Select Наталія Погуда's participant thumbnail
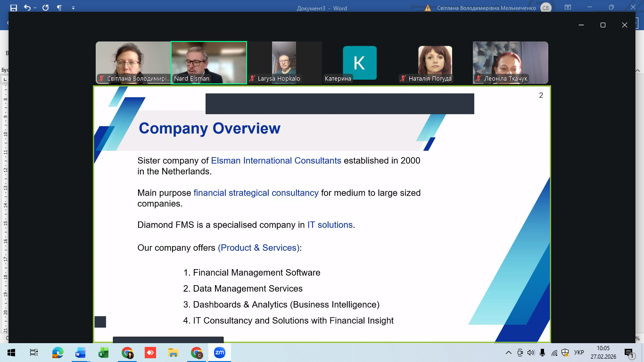This screenshot has height=362, width=644. (435, 63)
